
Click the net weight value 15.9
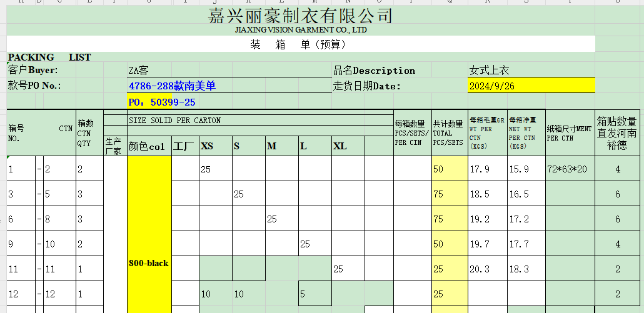point(519,169)
